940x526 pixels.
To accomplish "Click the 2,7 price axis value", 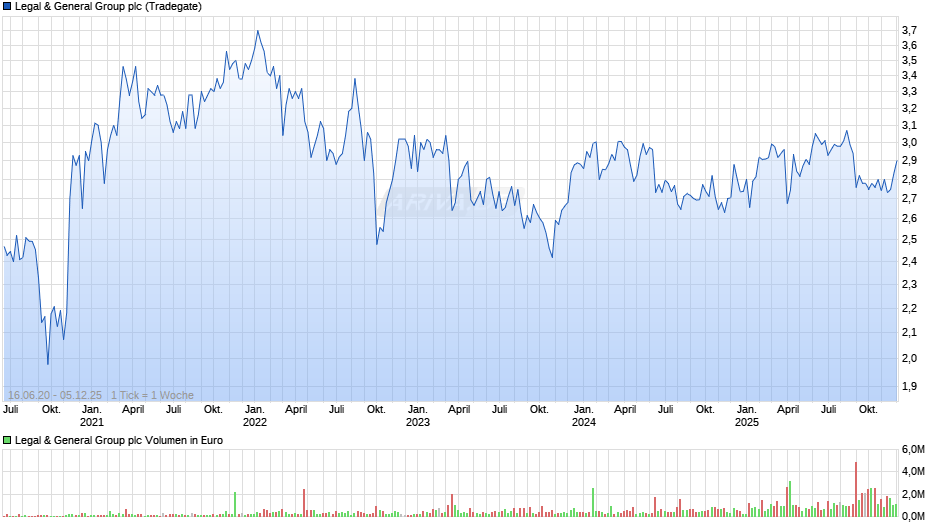I will click(x=909, y=199).
